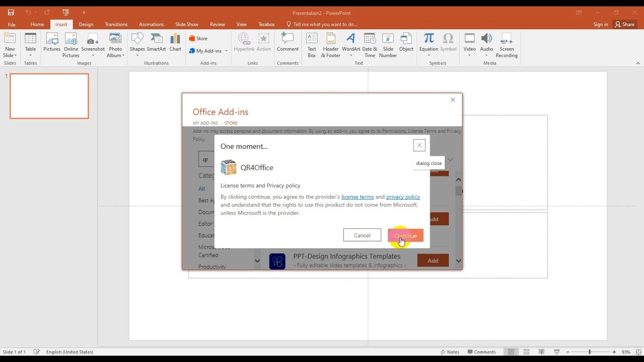Fit slide to current window button
Image resolution: width=644 pixels, height=362 pixels.
(638, 352)
